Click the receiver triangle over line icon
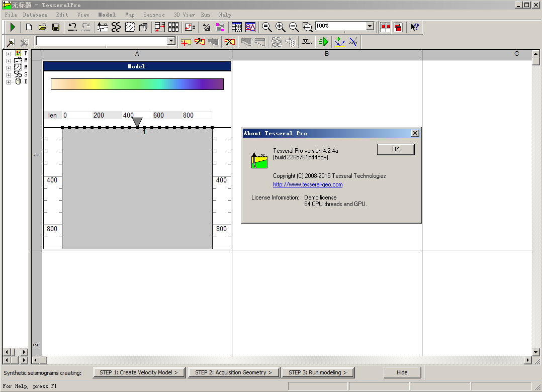This screenshot has height=392, width=542. [x=307, y=42]
